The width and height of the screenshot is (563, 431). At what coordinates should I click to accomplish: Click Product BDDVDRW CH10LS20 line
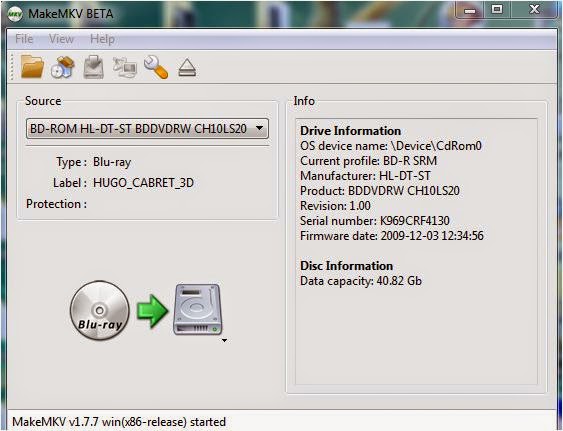pyautogui.click(x=380, y=191)
